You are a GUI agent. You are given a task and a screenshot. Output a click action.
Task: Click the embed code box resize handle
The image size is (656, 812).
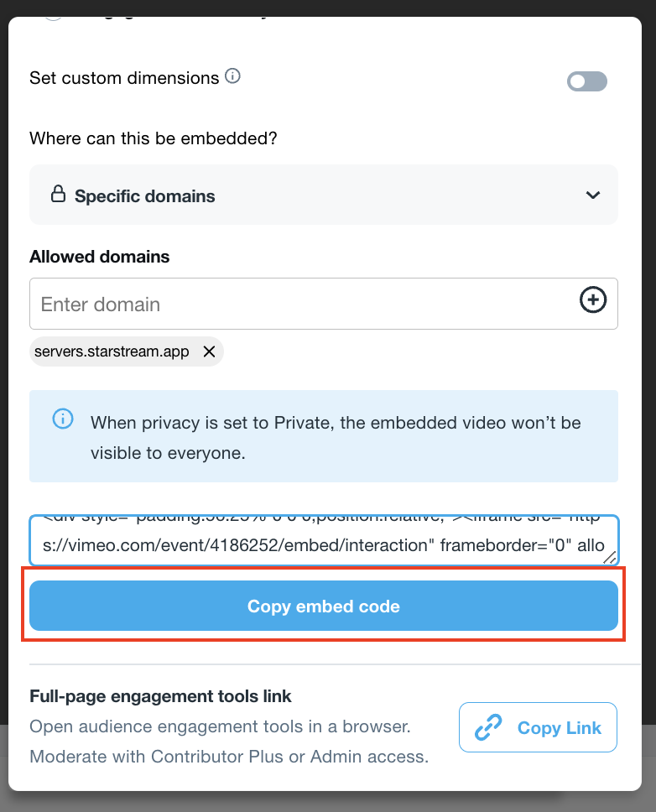pyautogui.click(x=612, y=558)
